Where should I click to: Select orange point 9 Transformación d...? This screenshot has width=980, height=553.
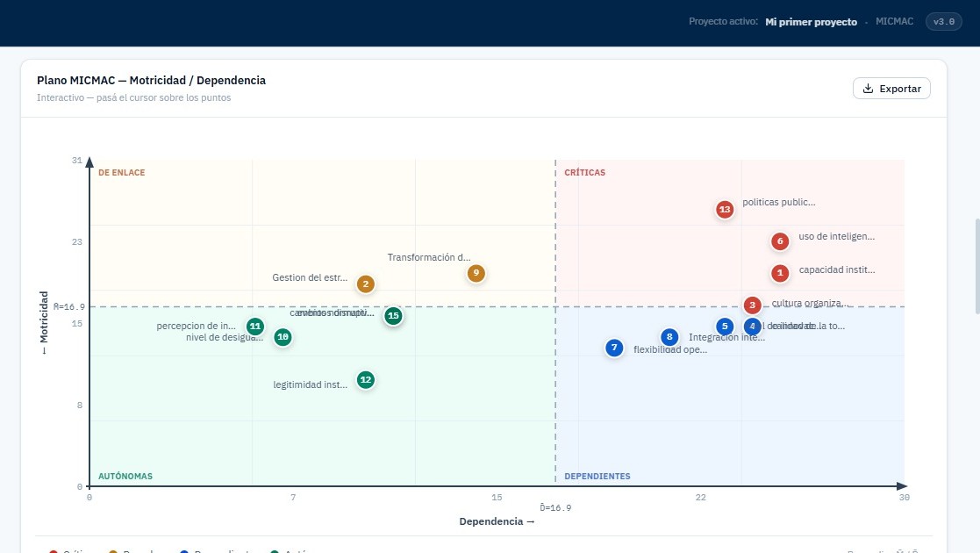476,273
